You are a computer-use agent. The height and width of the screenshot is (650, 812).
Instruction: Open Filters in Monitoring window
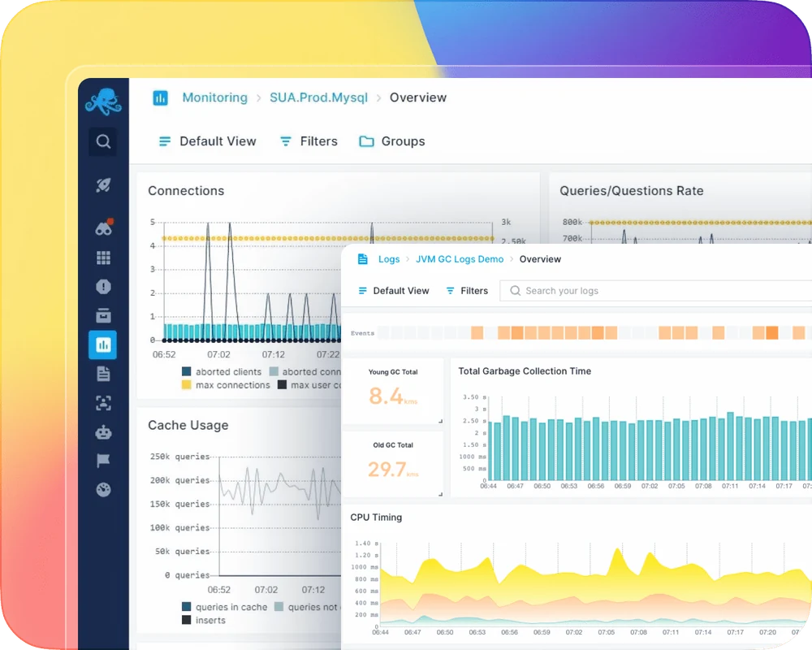click(x=309, y=141)
